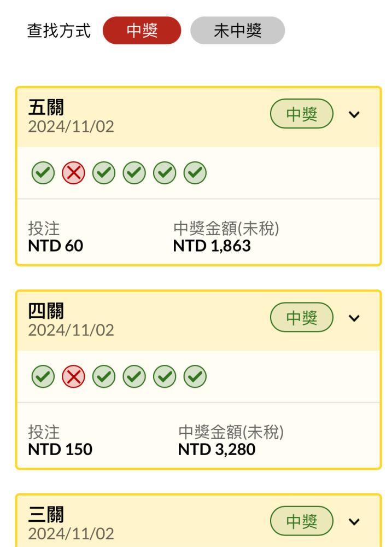Screen dimensions: 392x547
Task: Click the red X icon in 五關 card
Action: click(x=73, y=173)
